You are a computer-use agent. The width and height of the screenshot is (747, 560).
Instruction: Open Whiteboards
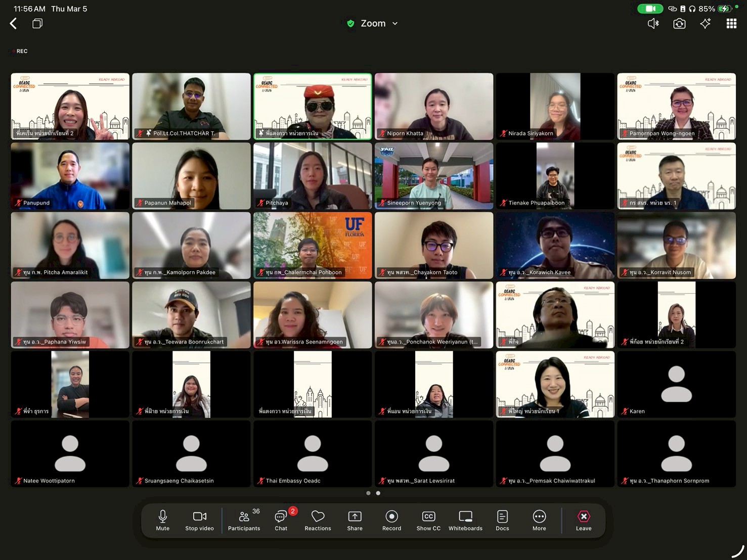tap(465, 520)
